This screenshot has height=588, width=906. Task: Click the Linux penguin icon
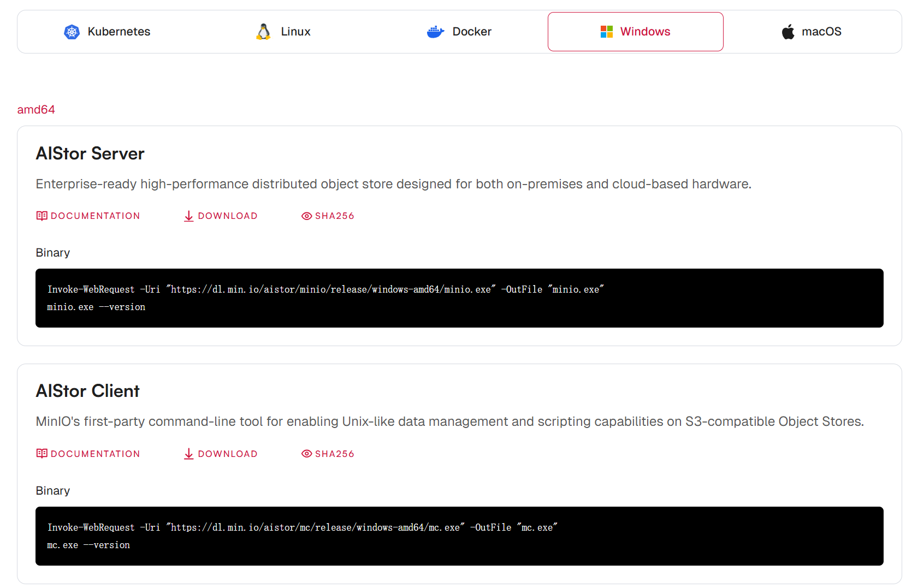263,32
